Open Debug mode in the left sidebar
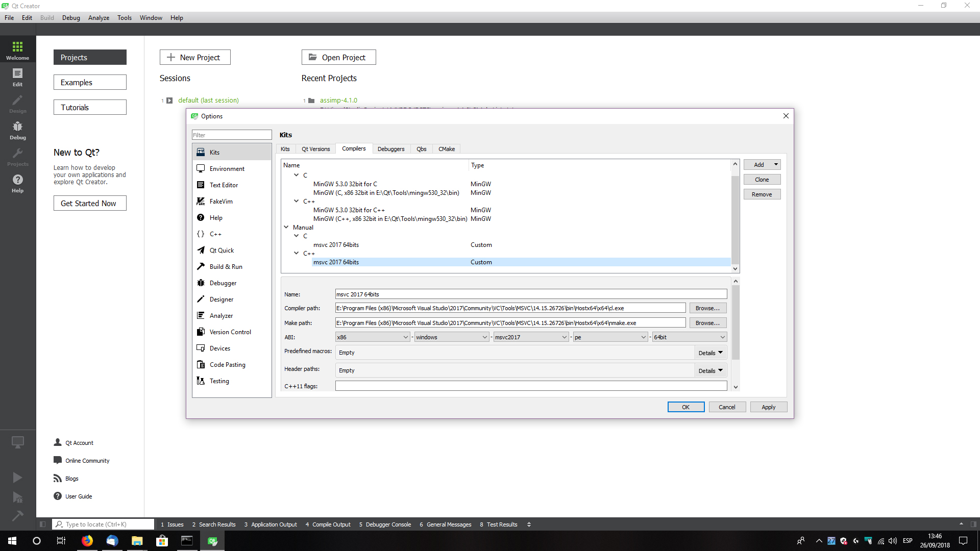This screenshot has height=551, width=980. point(18,130)
